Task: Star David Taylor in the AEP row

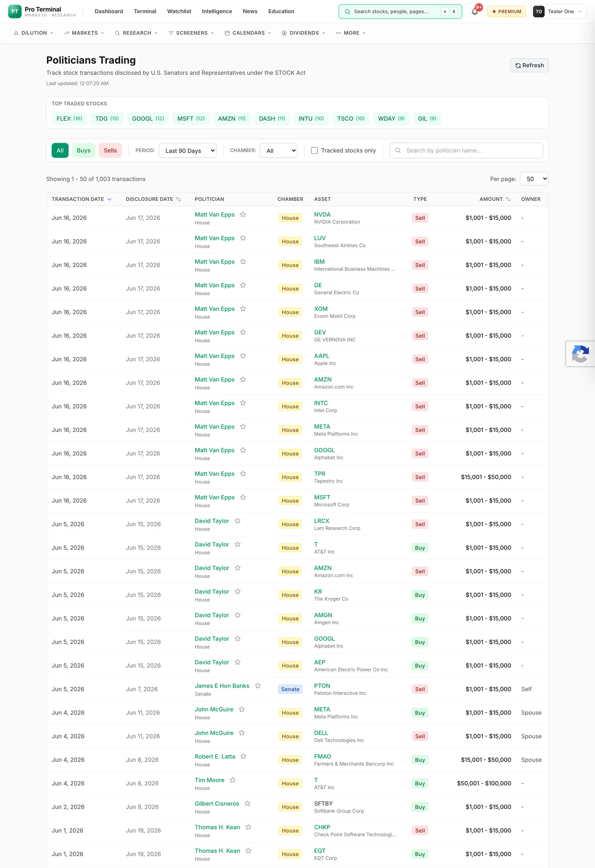Action: coord(237,662)
